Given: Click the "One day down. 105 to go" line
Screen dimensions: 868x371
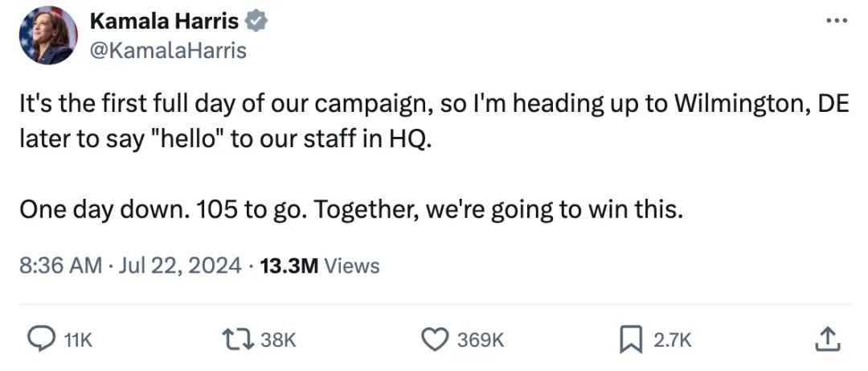Looking at the screenshot, I should 351,208.
